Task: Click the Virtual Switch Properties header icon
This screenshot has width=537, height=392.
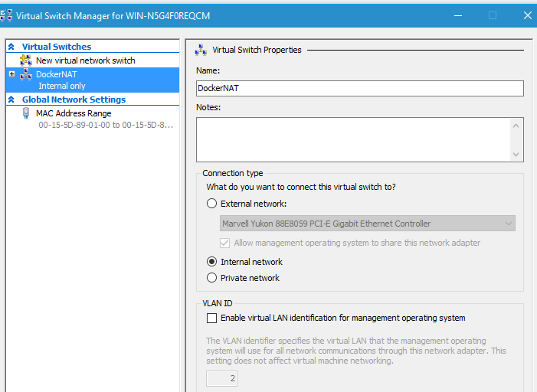Action: click(201, 50)
